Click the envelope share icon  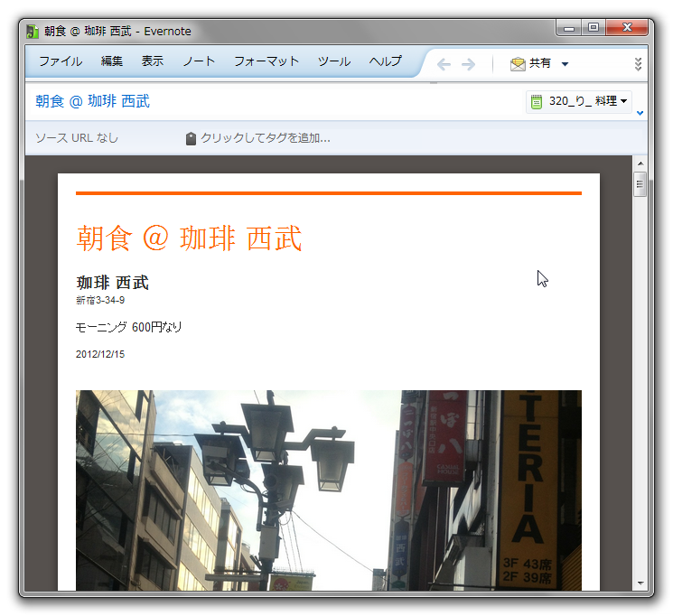tap(518, 64)
